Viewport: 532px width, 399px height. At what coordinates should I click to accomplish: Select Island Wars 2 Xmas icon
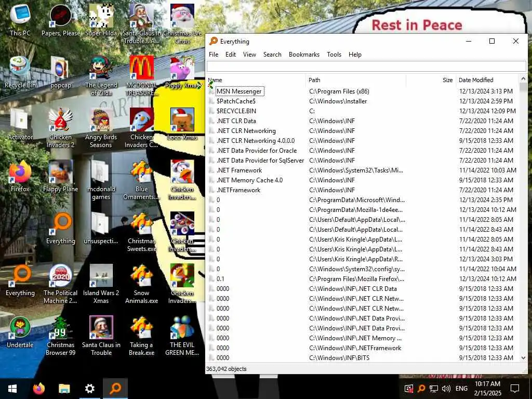[x=101, y=284]
